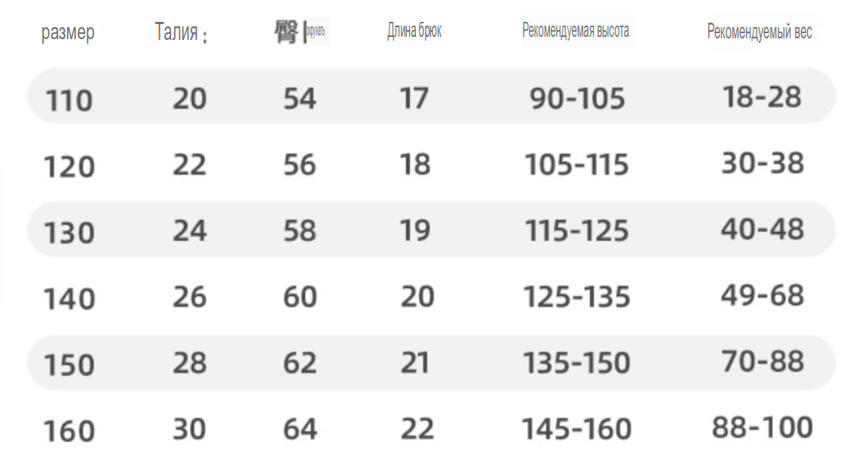Select size 130 row label

69,233
